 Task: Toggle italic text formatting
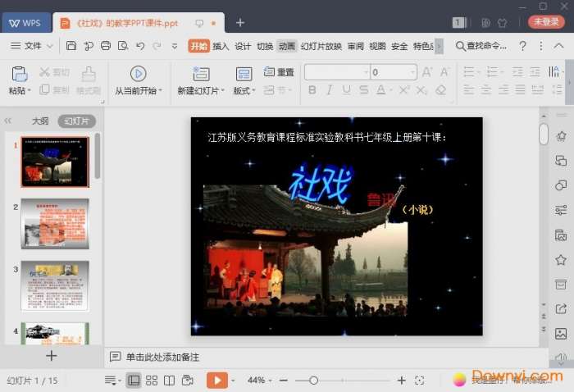click(x=330, y=90)
